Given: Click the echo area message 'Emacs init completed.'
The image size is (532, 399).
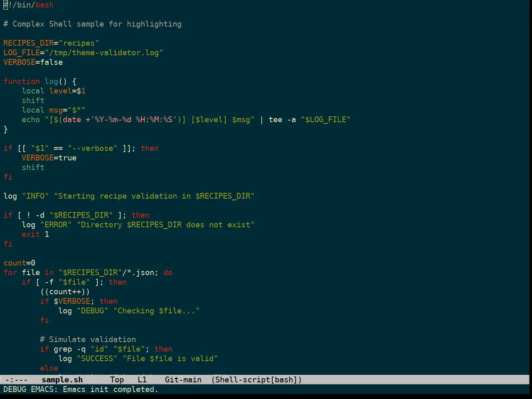Looking at the screenshot, I should tap(111, 389).
